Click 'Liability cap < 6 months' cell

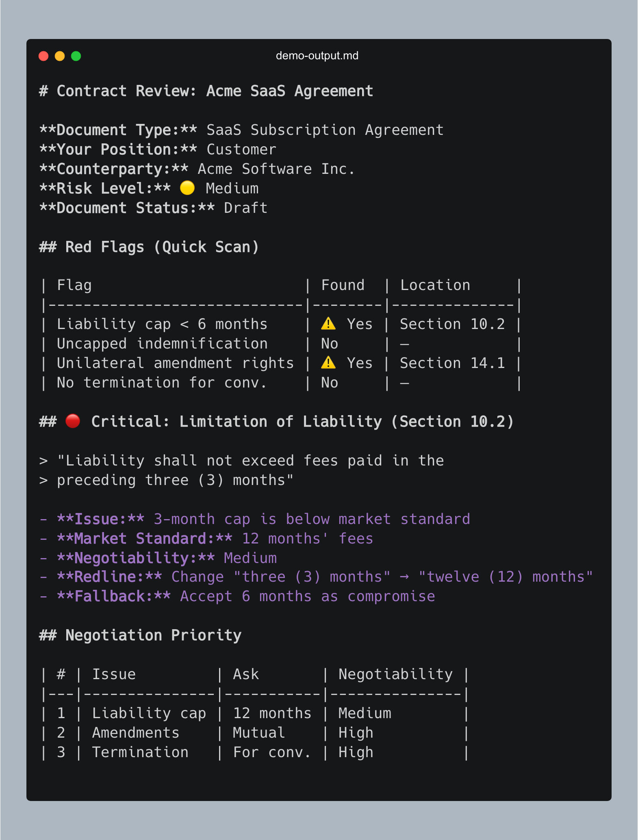click(162, 324)
